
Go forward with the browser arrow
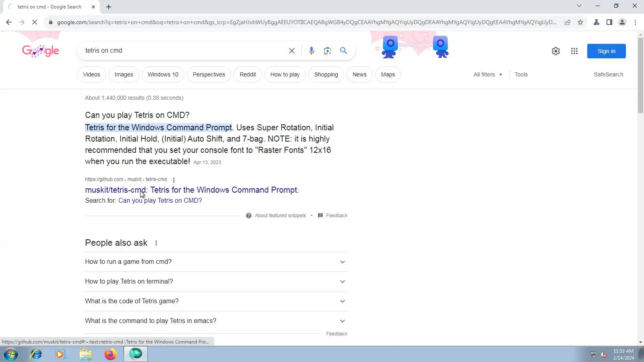[x=22, y=22]
